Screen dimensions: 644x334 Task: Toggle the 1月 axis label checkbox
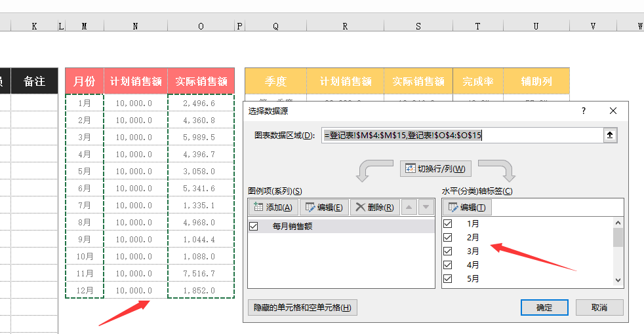click(448, 223)
